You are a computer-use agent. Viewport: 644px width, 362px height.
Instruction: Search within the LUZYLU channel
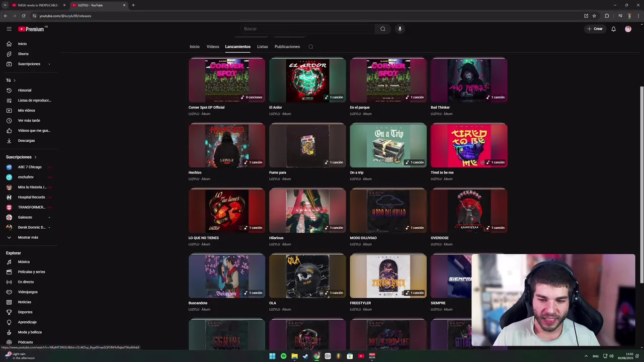[311, 47]
